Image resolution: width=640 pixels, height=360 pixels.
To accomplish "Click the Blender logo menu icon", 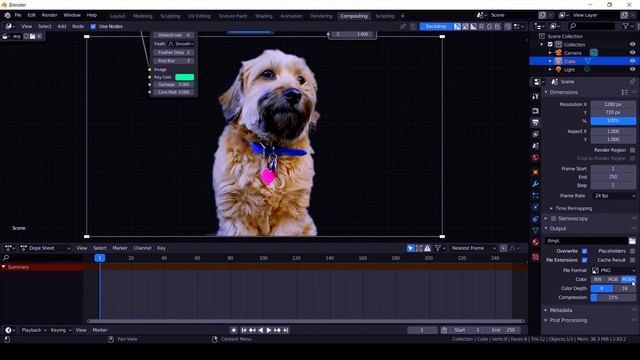I will 7,16.
